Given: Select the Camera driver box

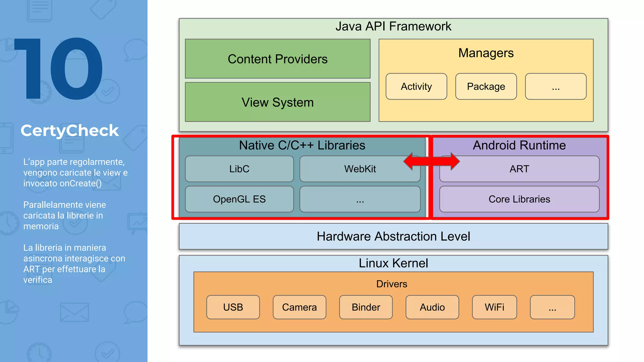Looking at the screenshot, I should click(299, 307).
